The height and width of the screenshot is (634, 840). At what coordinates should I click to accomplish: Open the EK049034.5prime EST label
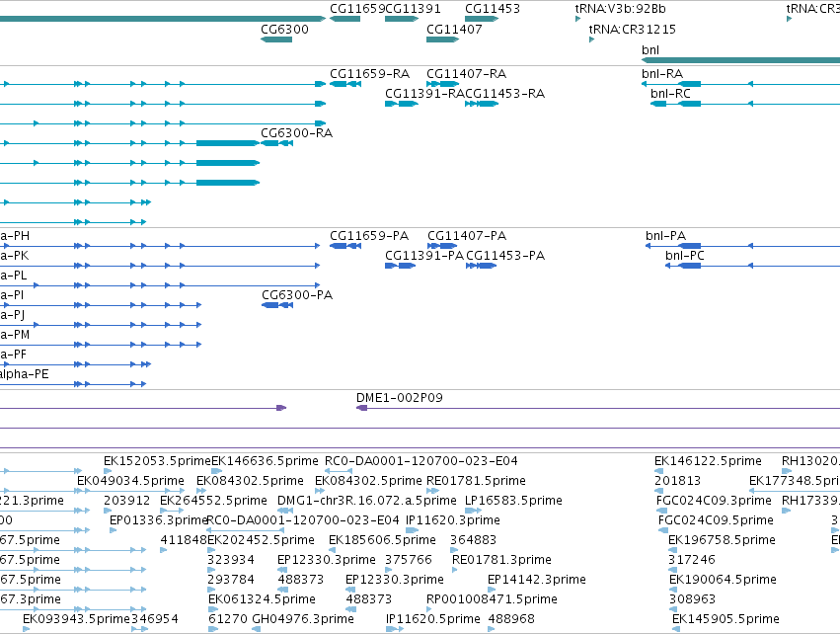point(130,481)
